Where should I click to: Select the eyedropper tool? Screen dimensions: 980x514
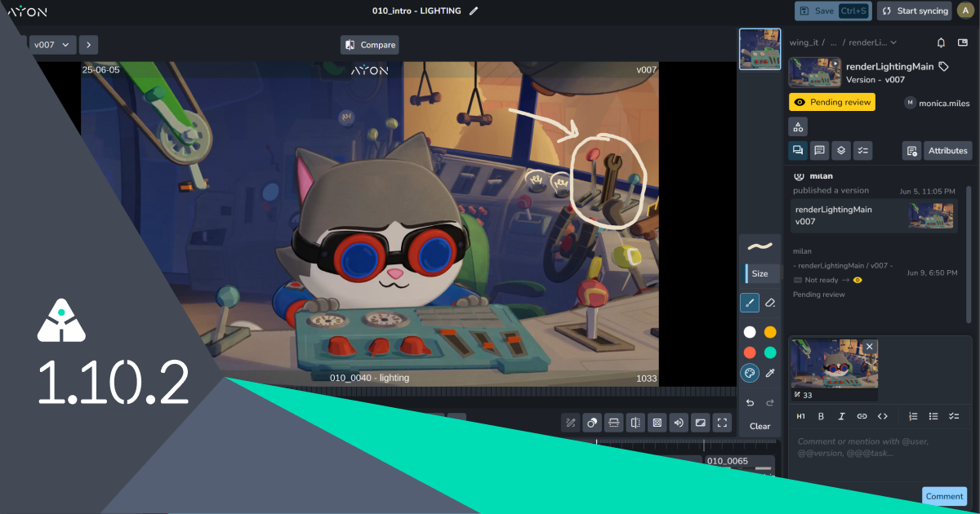click(770, 374)
